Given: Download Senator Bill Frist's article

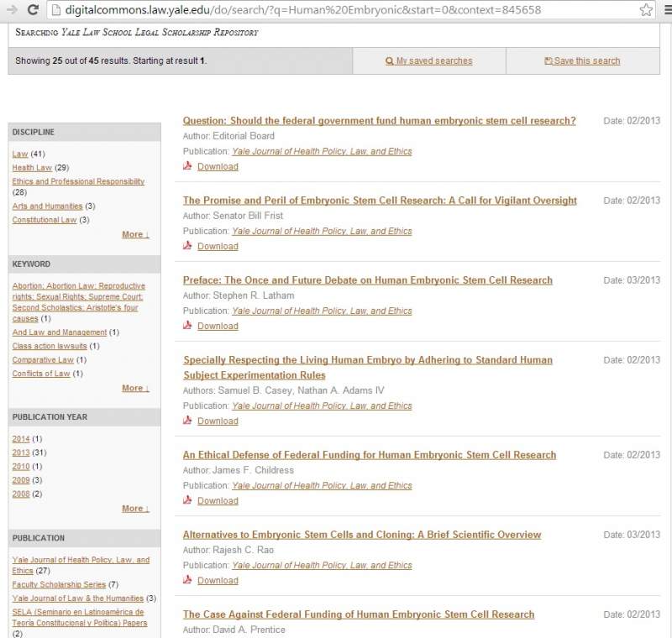Looking at the screenshot, I should 218,246.
